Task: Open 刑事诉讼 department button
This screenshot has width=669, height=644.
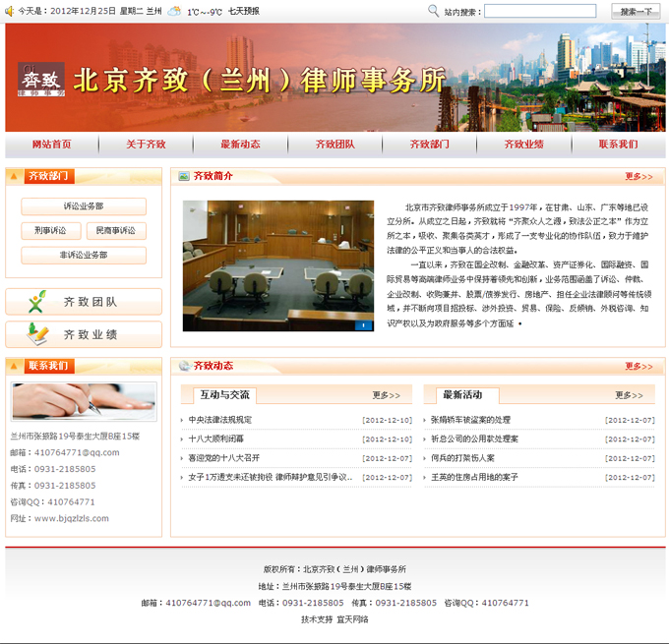Action: pos(51,231)
